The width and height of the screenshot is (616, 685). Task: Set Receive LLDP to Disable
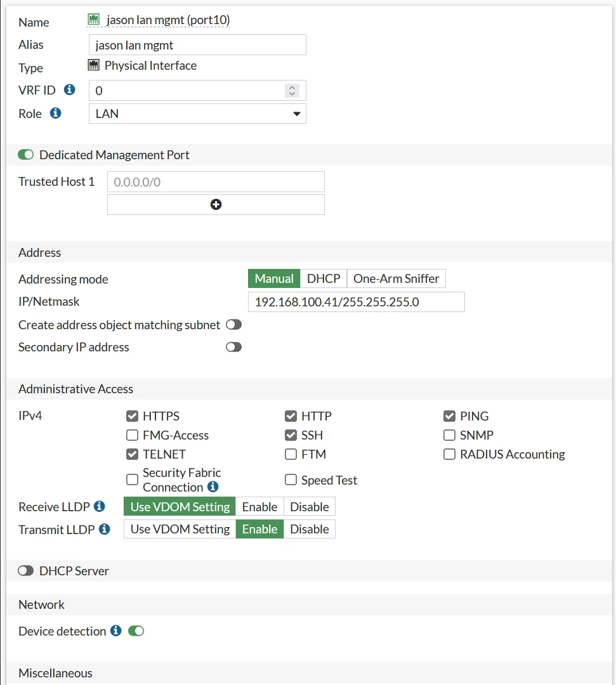click(310, 507)
